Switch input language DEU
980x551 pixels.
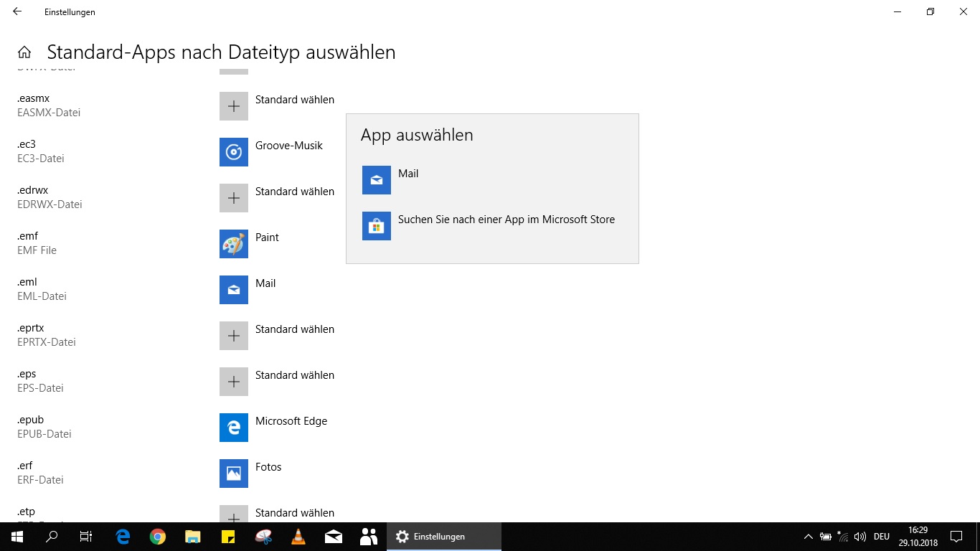pyautogui.click(x=882, y=537)
